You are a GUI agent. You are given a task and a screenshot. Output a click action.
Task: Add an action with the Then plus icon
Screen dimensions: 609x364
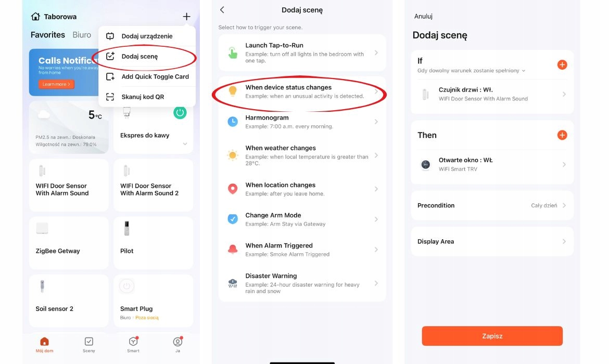pos(562,135)
